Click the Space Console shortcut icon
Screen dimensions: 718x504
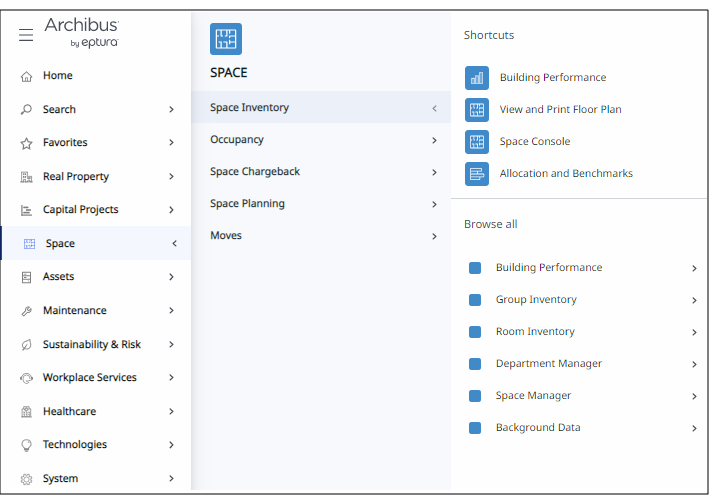click(x=477, y=142)
